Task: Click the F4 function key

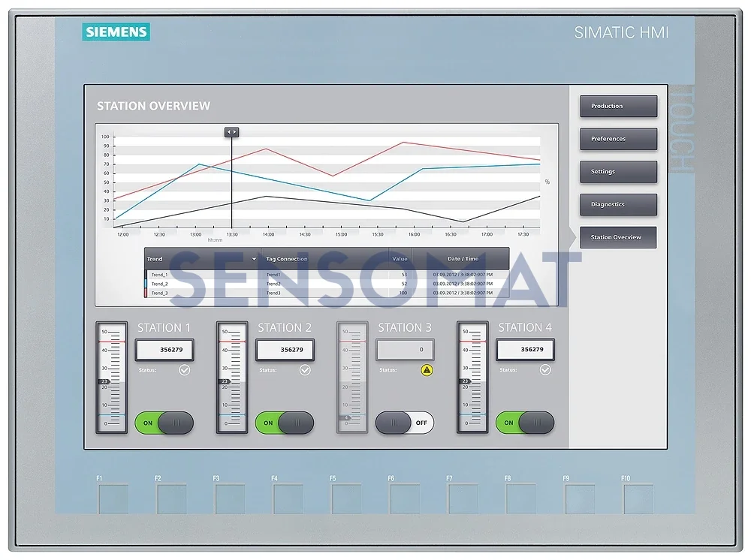Action: click(288, 499)
